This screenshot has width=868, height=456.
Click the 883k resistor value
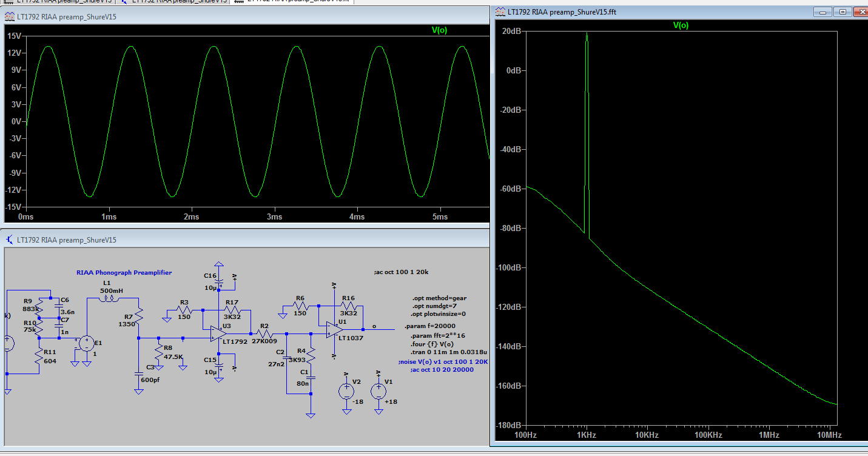[x=32, y=308]
